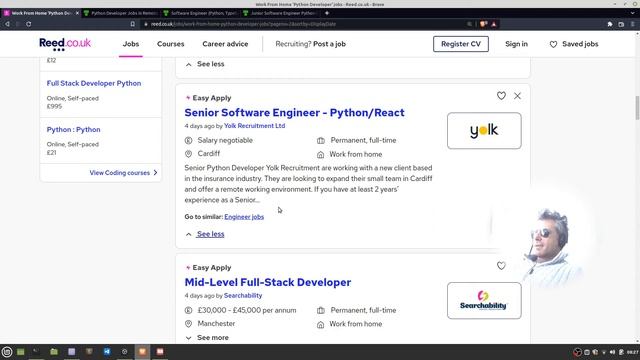Open the Mid-Level Full-Stack Developer job title
640x360 pixels.
tap(268, 282)
